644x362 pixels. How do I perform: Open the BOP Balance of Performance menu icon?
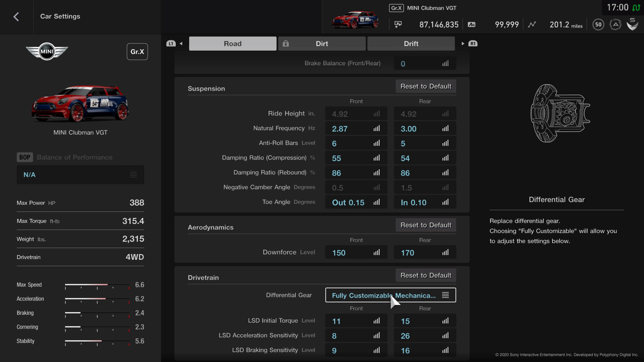point(133,174)
